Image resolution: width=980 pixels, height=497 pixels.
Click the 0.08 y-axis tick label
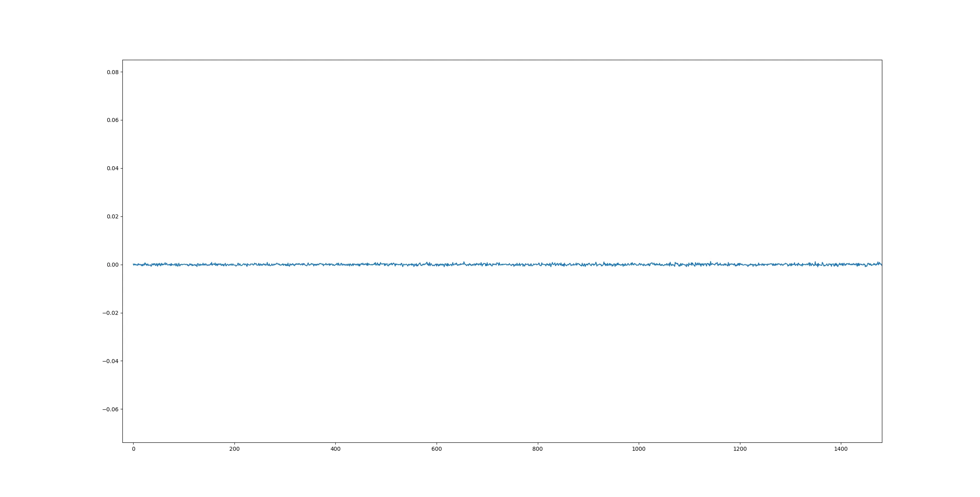[112, 72]
